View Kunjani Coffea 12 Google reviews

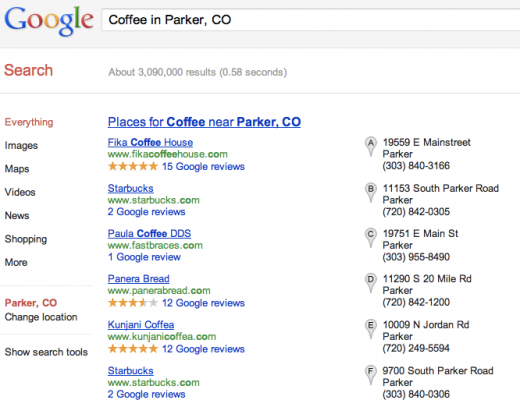(x=203, y=349)
